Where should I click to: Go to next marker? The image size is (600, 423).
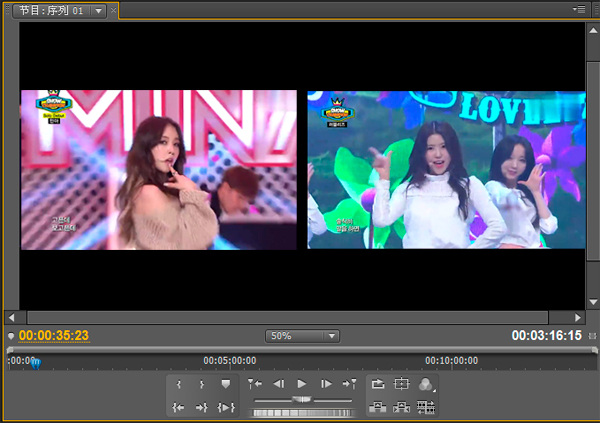coord(349,384)
